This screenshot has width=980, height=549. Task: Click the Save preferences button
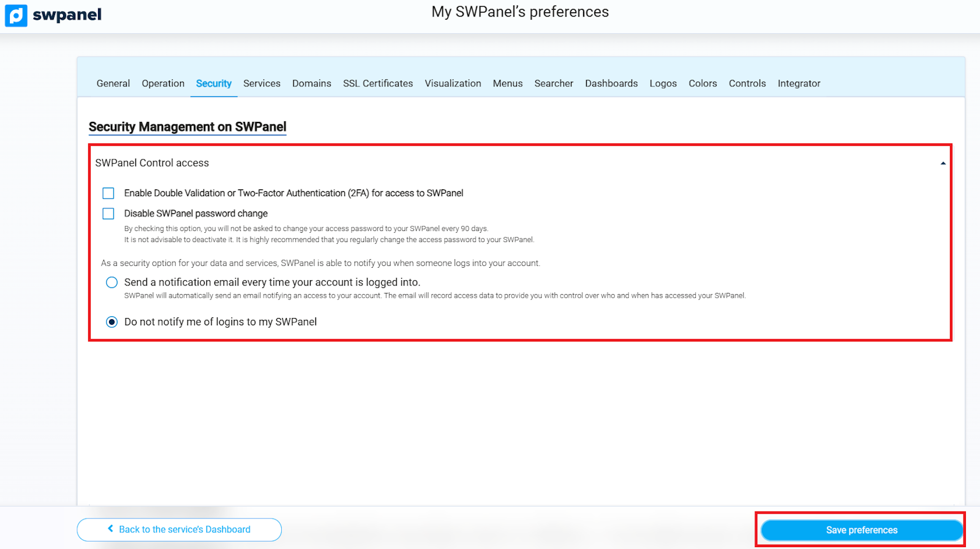click(861, 530)
